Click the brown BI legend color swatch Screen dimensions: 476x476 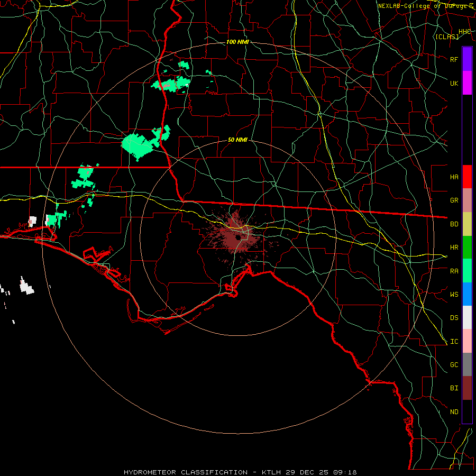(467, 388)
